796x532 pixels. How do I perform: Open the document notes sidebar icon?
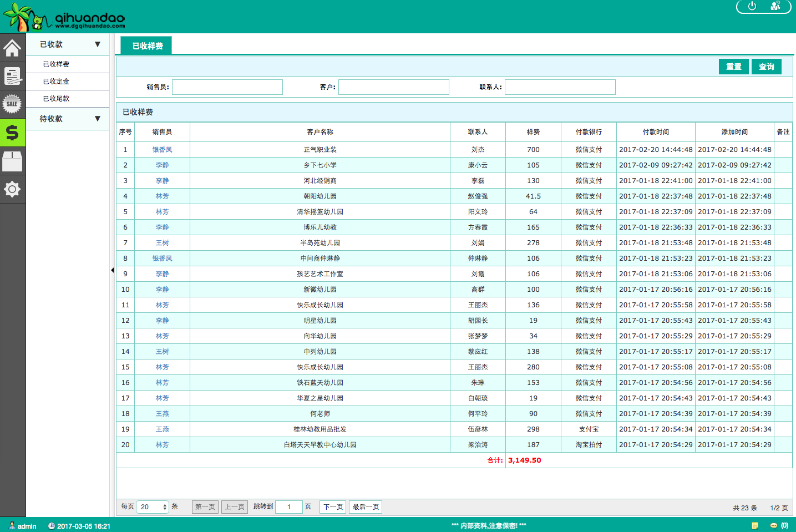[12, 76]
